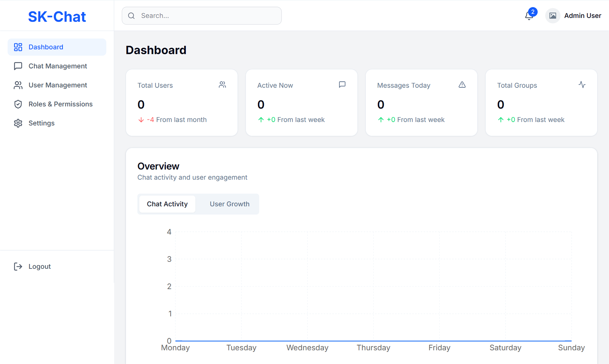Click the Total Users people icon
609x364 pixels.
(222, 85)
